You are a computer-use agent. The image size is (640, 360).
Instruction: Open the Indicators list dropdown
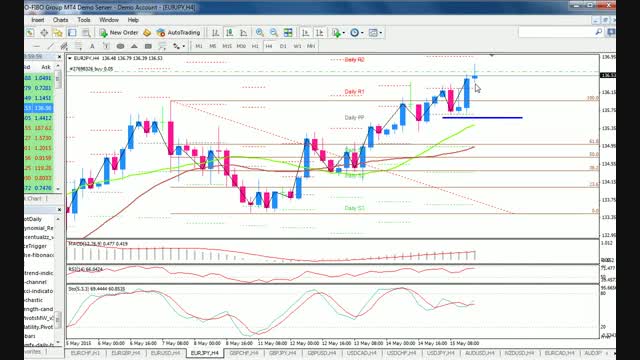[338, 33]
